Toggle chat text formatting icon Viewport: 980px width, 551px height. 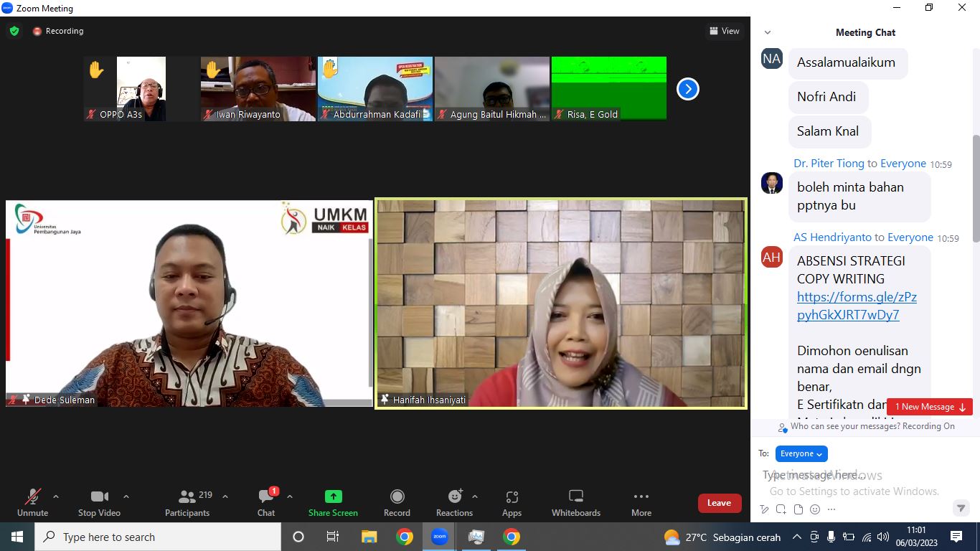click(764, 509)
